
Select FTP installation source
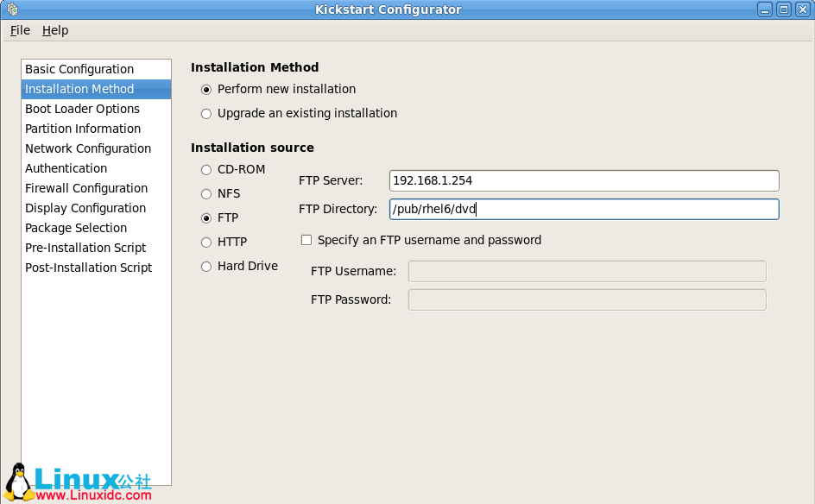(206, 218)
